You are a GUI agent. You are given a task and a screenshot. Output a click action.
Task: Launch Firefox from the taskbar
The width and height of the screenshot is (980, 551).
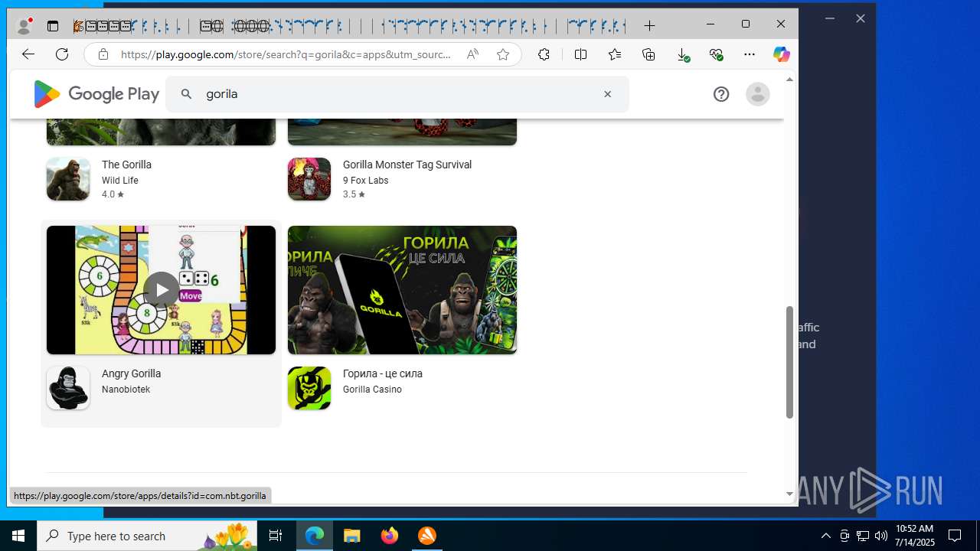(390, 536)
